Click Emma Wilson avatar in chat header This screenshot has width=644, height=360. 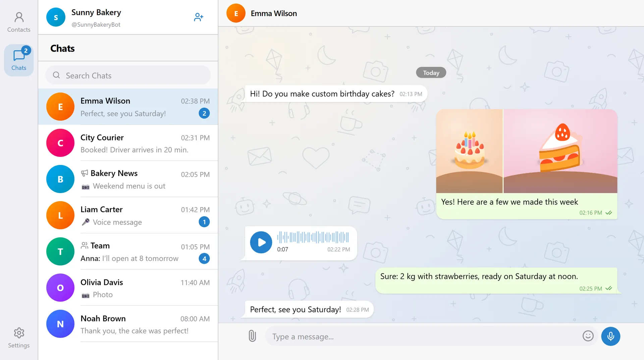click(x=236, y=13)
